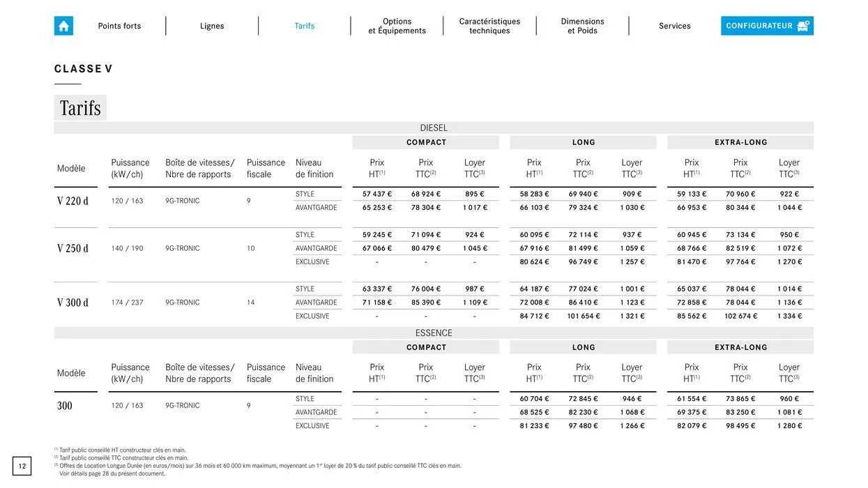
Task: Click the footnote referencing page 28
Action: click(x=113, y=474)
